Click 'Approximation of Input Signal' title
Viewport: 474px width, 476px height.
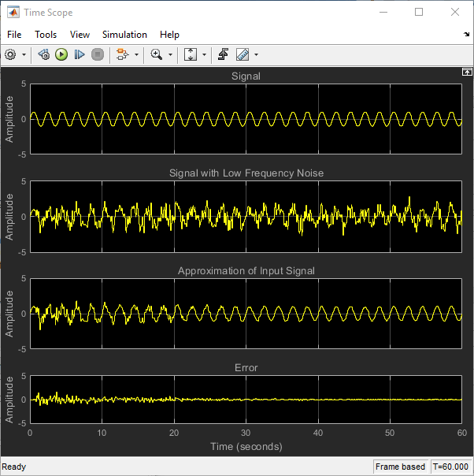(246, 271)
